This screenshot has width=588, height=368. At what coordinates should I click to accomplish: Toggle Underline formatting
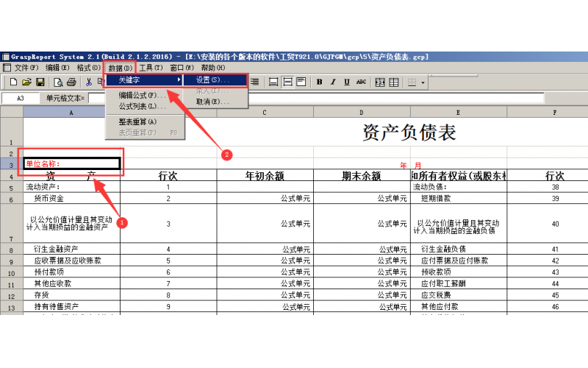point(347,82)
